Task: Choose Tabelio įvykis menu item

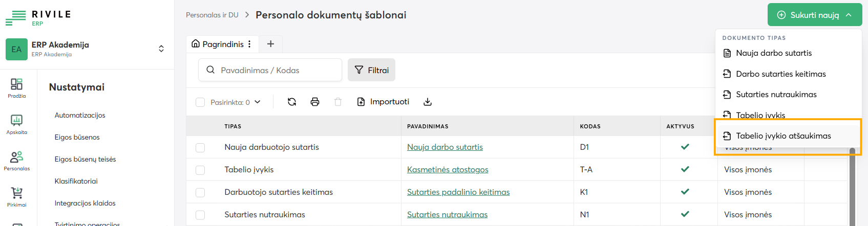Action: click(x=789, y=115)
